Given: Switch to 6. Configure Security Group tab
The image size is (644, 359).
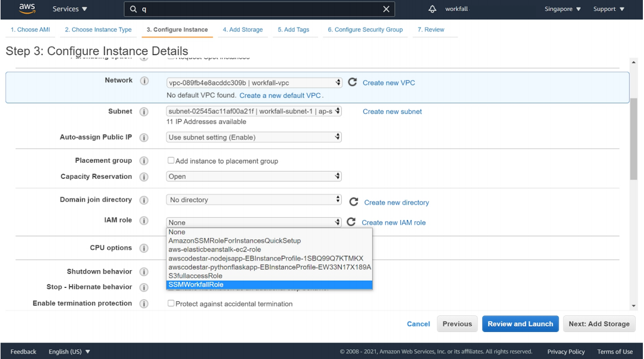Looking at the screenshot, I should click(x=365, y=29).
